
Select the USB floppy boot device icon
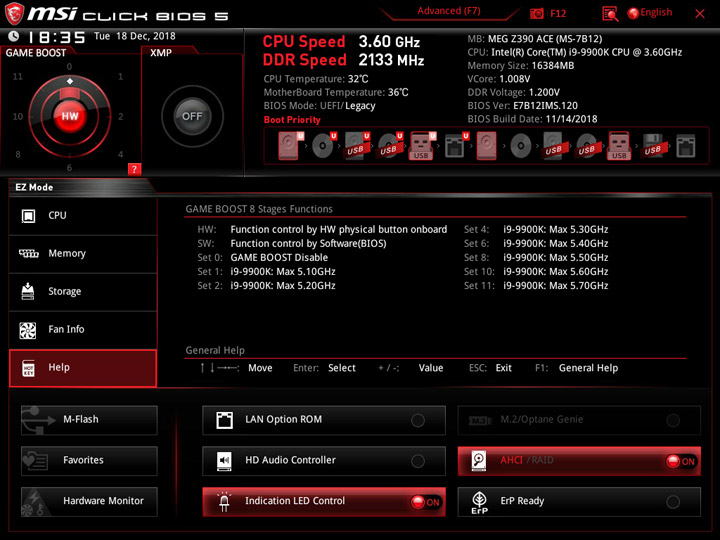[x=653, y=146]
